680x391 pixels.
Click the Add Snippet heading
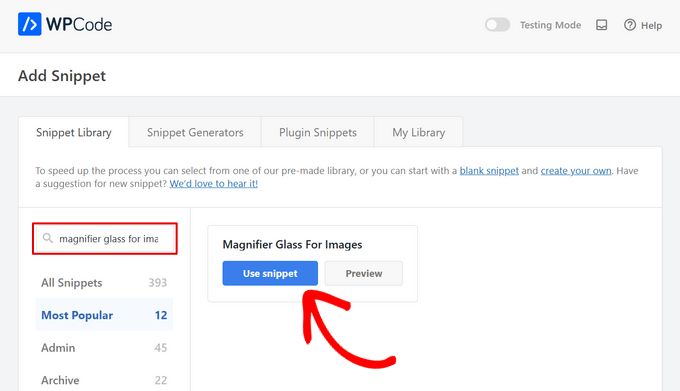pyautogui.click(x=62, y=76)
